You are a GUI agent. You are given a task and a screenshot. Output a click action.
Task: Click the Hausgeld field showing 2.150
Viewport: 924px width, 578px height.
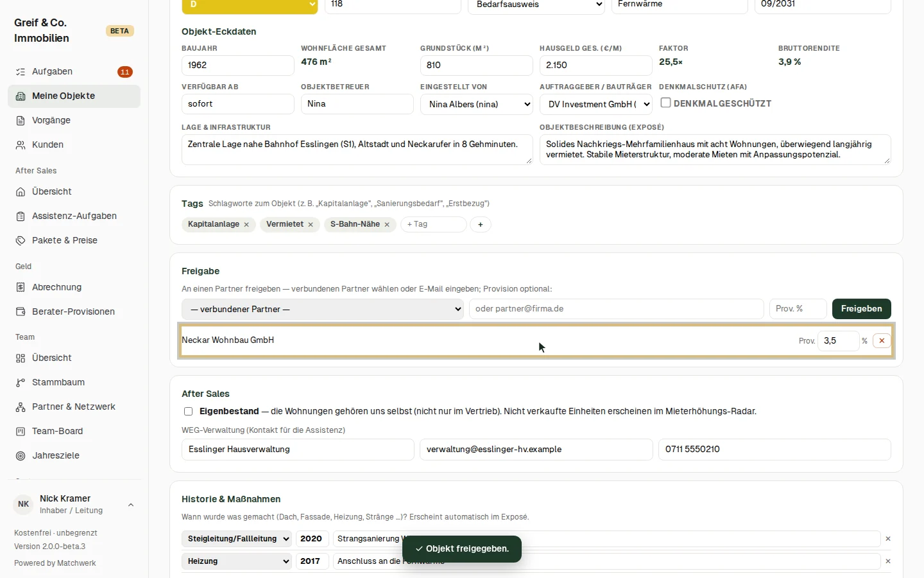pos(596,66)
